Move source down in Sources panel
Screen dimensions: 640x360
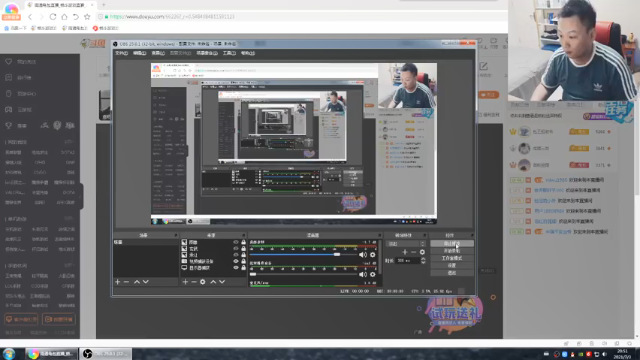pos(222,282)
